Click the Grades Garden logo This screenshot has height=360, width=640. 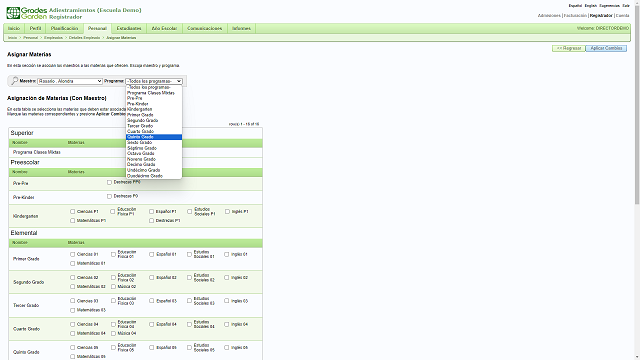[27, 13]
